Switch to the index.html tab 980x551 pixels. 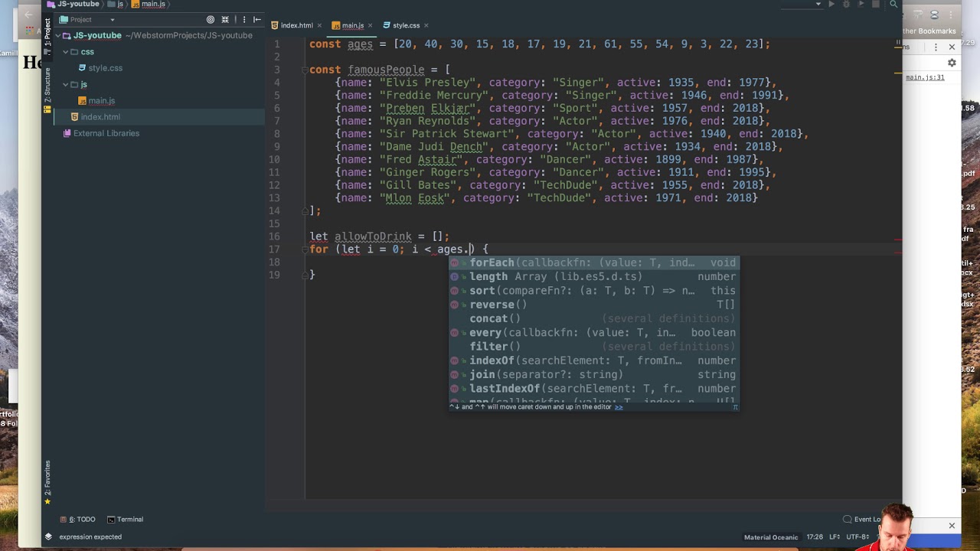(296, 26)
